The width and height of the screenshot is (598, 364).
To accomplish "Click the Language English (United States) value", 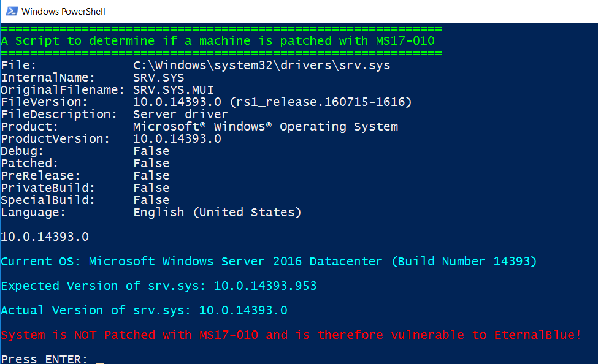I will pos(217,212).
